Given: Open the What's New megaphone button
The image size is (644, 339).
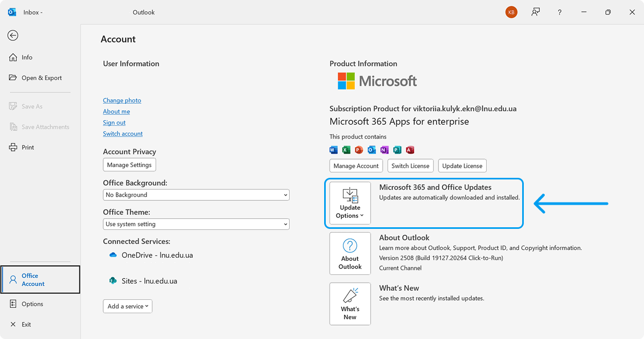Looking at the screenshot, I should point(350,304).
